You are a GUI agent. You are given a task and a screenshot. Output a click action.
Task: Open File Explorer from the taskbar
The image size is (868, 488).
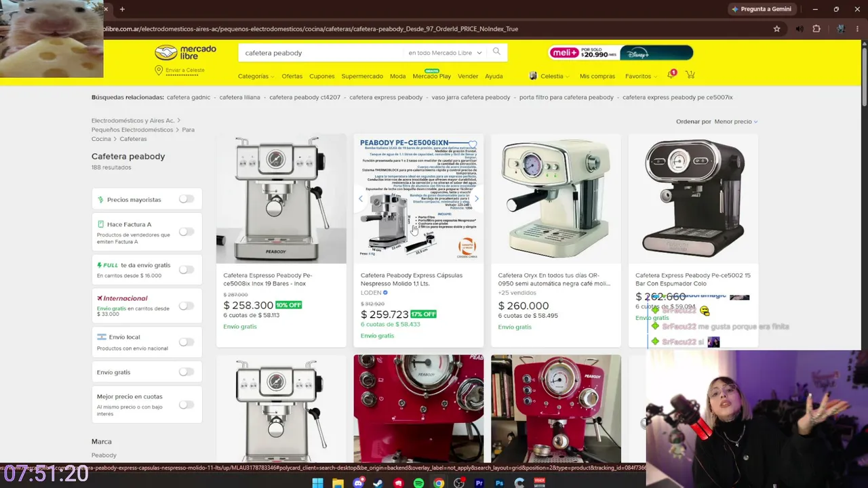click(x=338, y=483)
